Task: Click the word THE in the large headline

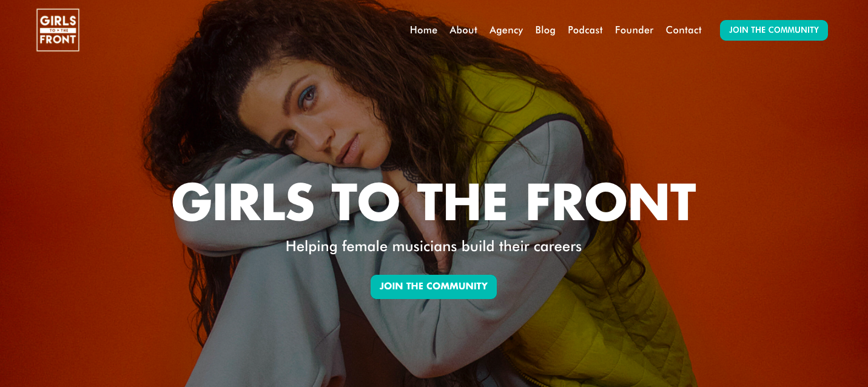Action: coord(463,203)
